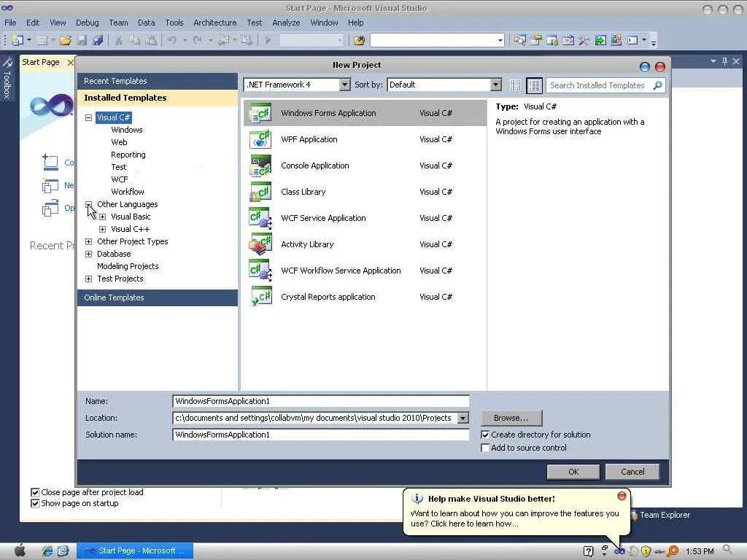747x560 pixels.
Task: Enable Add to source control checkbox
Action: coord(485,448)
